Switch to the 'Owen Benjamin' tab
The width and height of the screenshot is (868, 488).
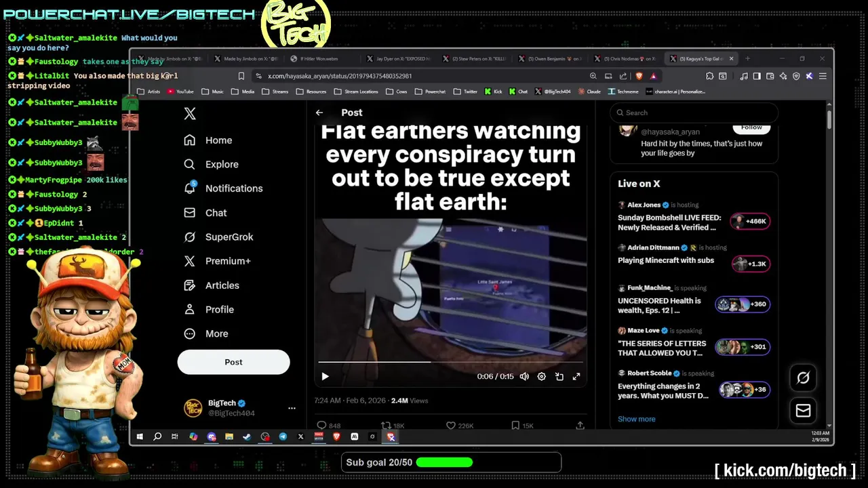(x=551, y=59)
